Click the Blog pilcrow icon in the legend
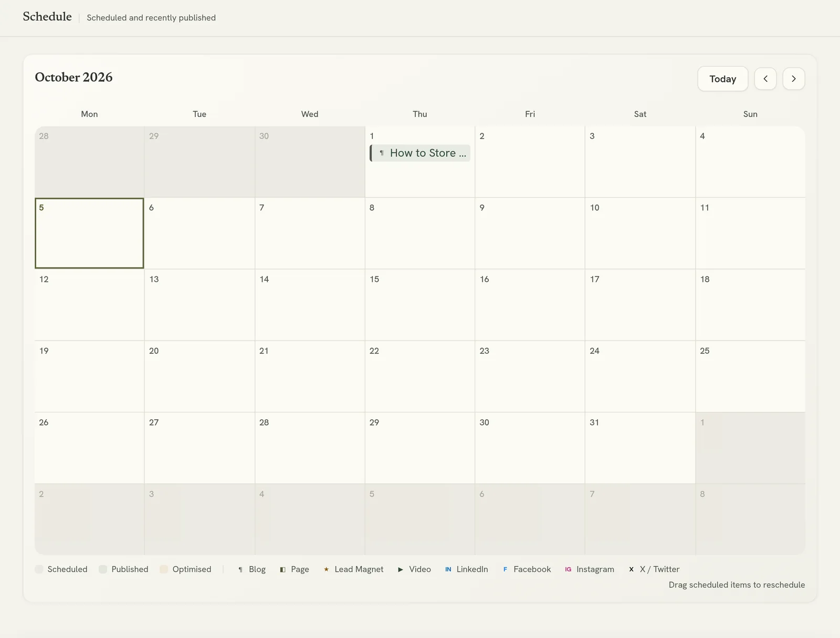This screenshot has height=638, width=840. 240,570
